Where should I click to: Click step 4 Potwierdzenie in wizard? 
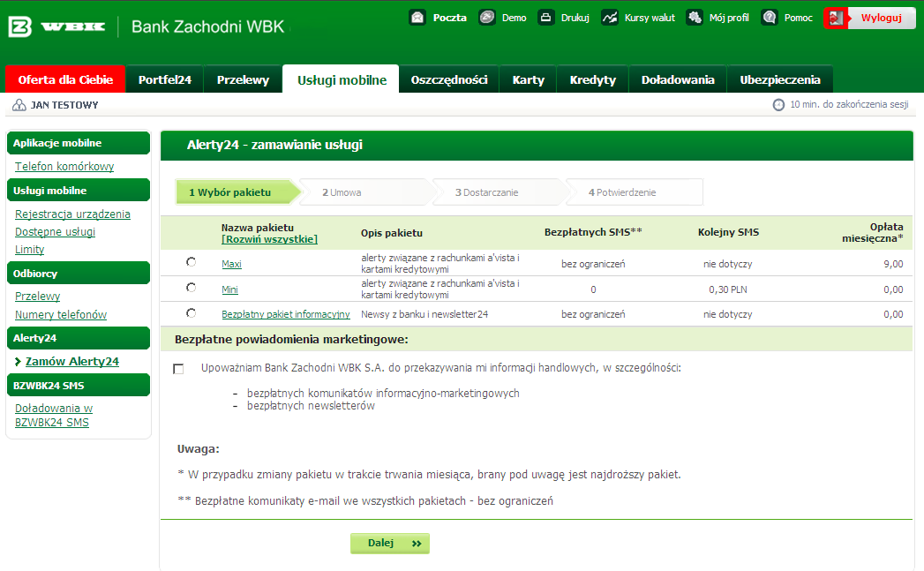(x=635, y=192)
